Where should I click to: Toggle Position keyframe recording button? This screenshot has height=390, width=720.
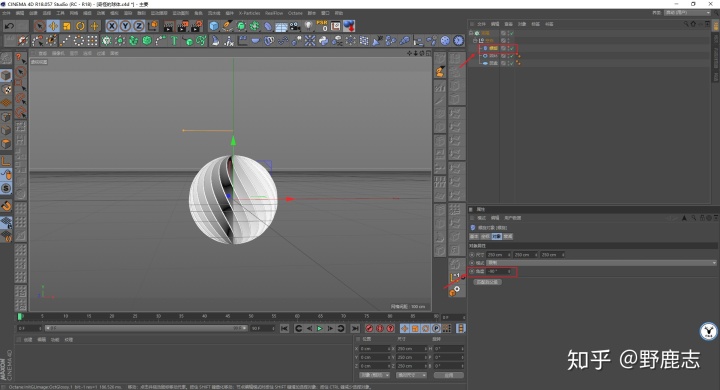tap(405, 328)
